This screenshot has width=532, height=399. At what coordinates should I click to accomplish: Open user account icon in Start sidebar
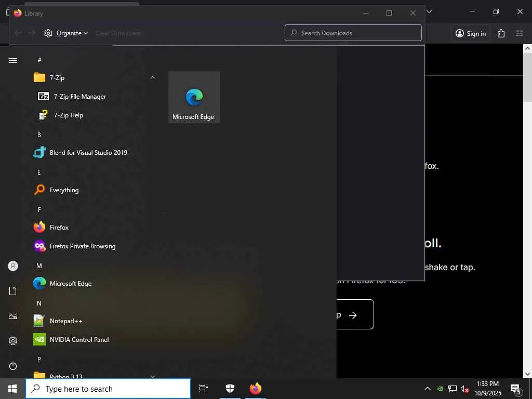tap(13, 266)
